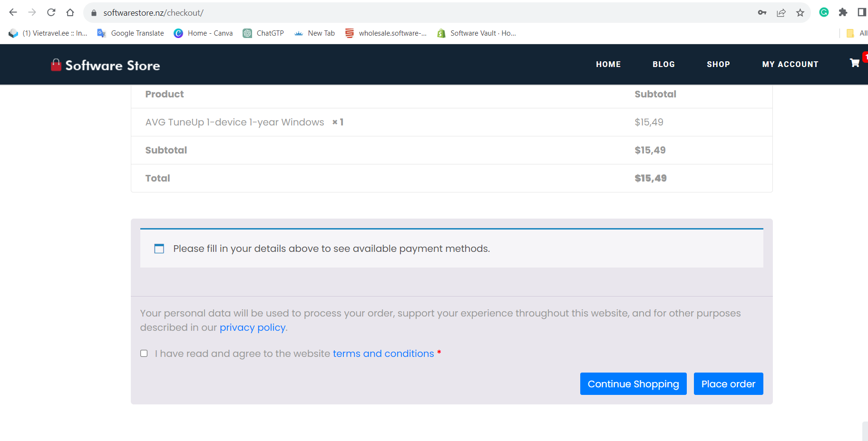Viewport: 868px width, 441px height.
Task: Open the Google Translate bookmark
Action: (x=130, y=33)
